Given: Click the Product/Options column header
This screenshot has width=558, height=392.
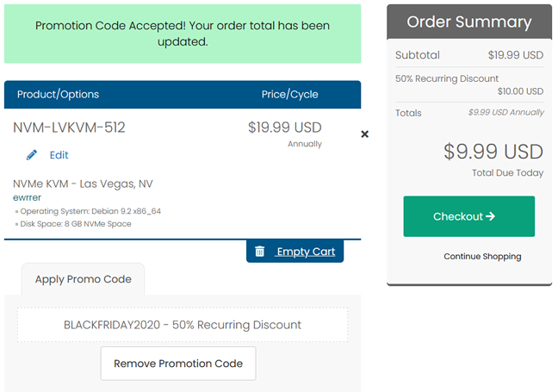Looking at the screenshot, I should (59, 94).
